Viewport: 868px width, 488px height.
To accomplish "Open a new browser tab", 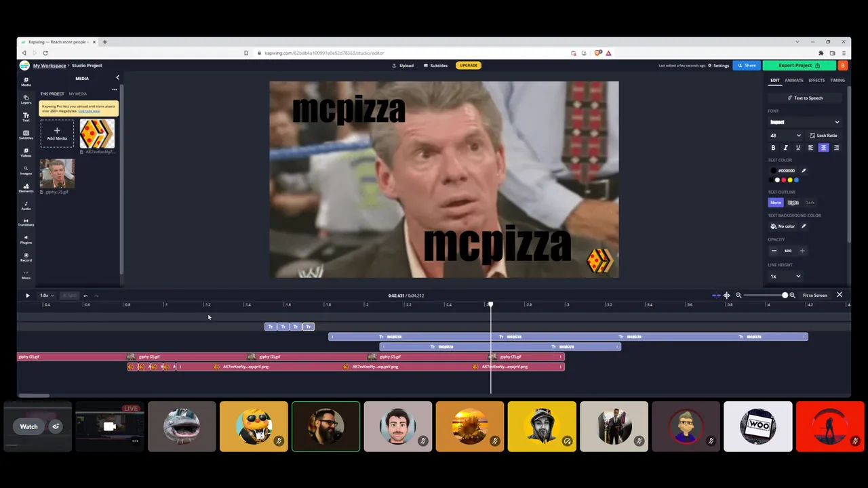I will pos(104,42).
